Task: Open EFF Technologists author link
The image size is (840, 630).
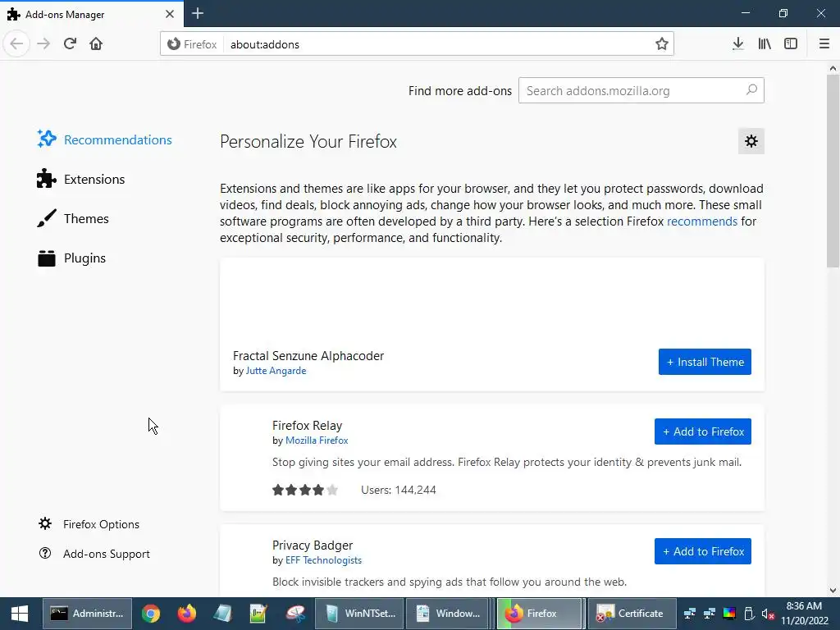Action: (x=323, y=560)
